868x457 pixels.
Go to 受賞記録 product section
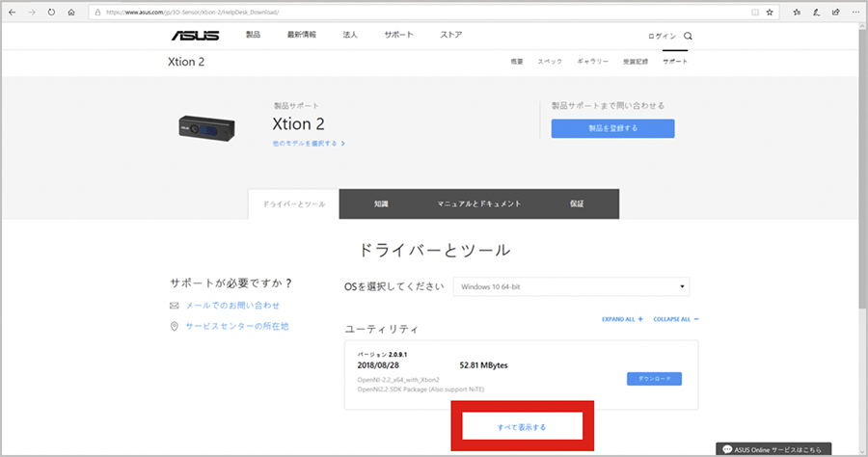tap(636, 62)
